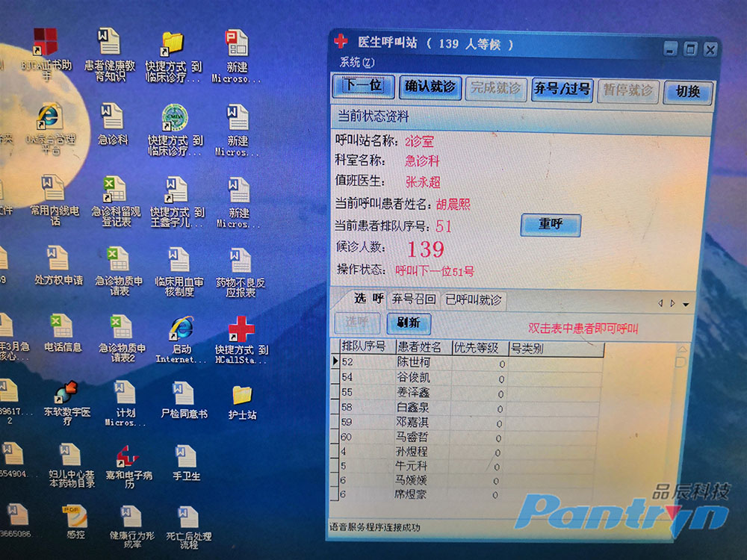747x560 pixels.
Task: Open the BJCA证书助手 desktop icon
Action: coord(46,55)
